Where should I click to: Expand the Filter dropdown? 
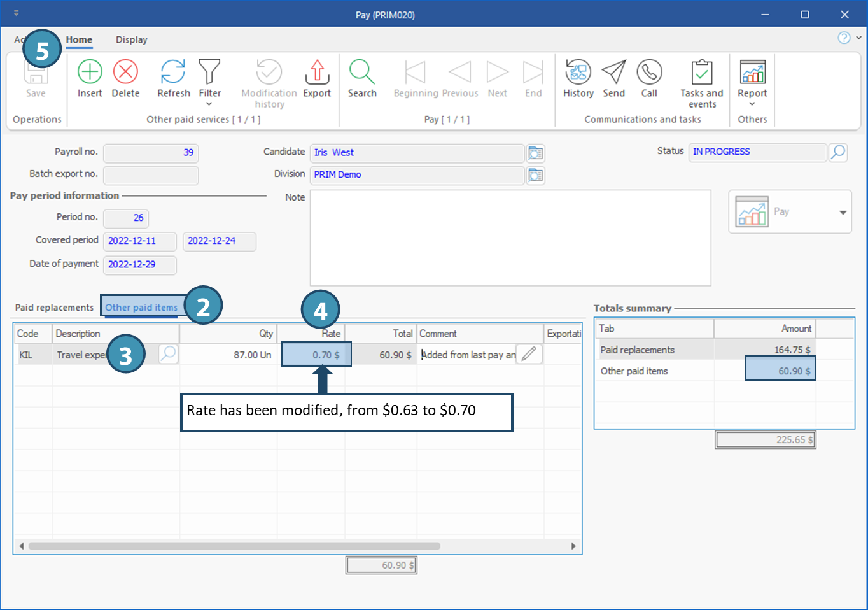(x=209, y=104)
